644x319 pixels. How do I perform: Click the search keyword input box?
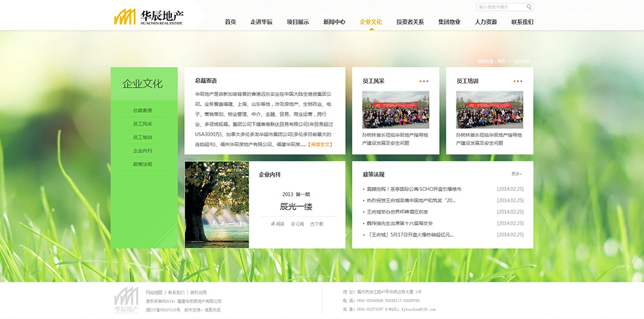tap(500, 7)
